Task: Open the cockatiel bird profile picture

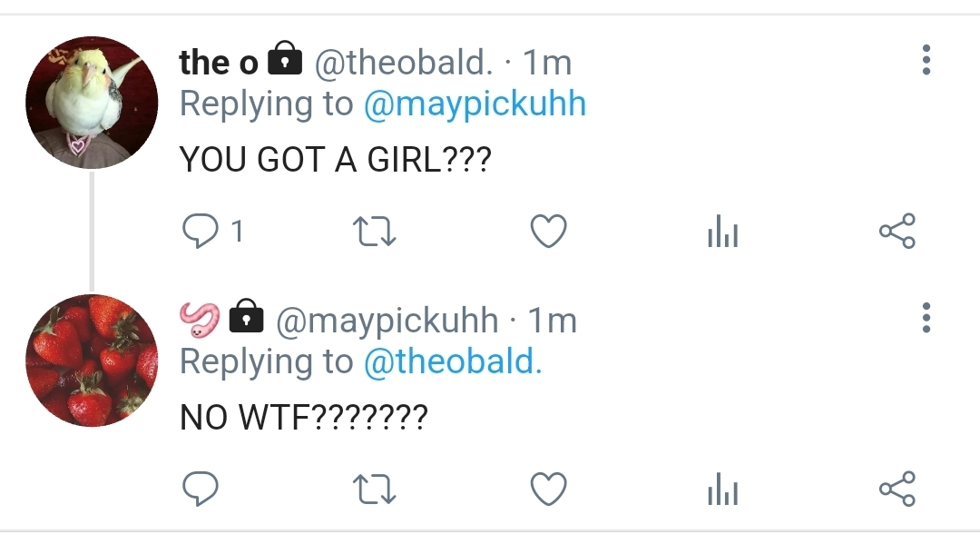Action: (92, 103)
